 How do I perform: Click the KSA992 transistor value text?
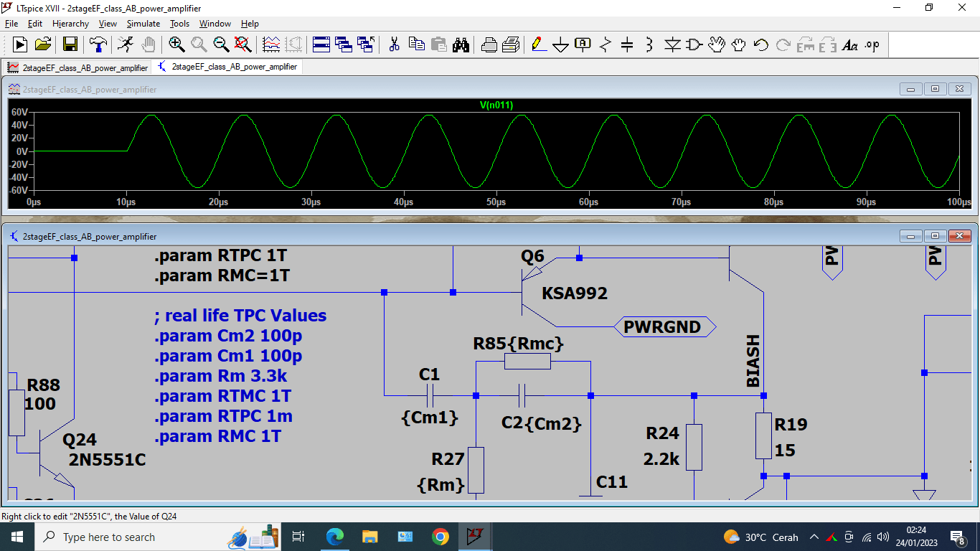[x=575, y=293]
